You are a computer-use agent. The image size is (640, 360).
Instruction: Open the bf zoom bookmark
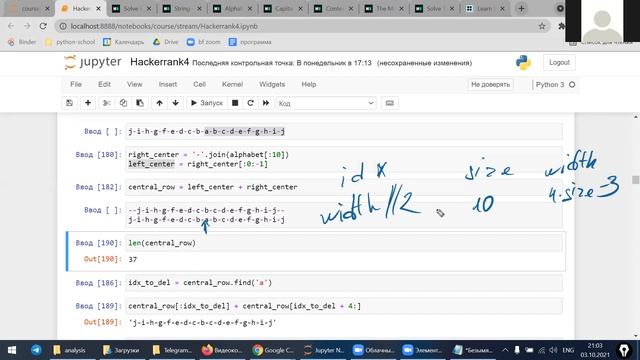click(203, 42)
